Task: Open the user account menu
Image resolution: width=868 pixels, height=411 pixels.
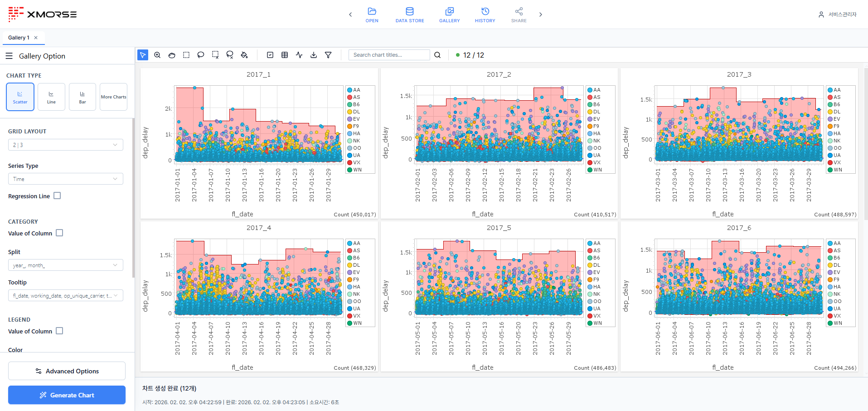Action: (837, 15)
